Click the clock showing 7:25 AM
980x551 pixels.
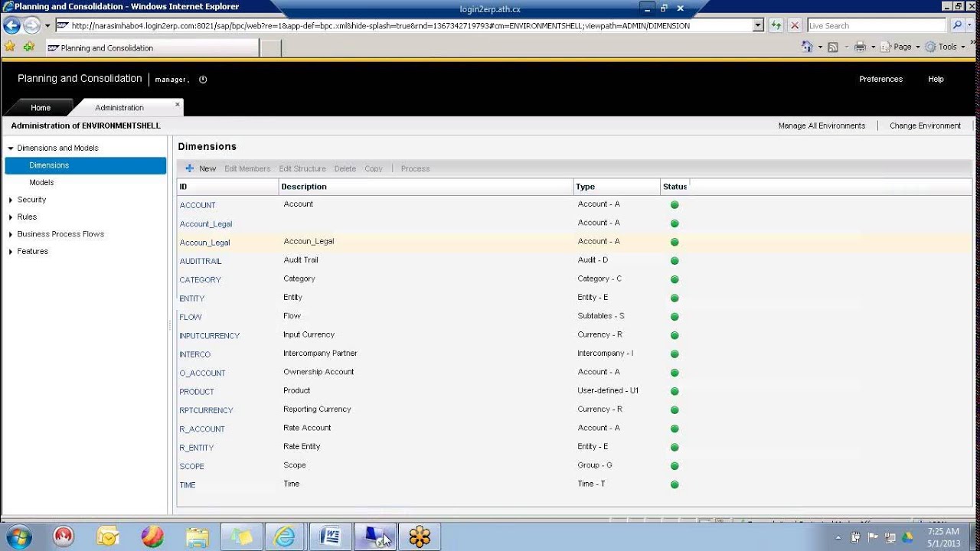pyautogui.click(x=943, y=531)
